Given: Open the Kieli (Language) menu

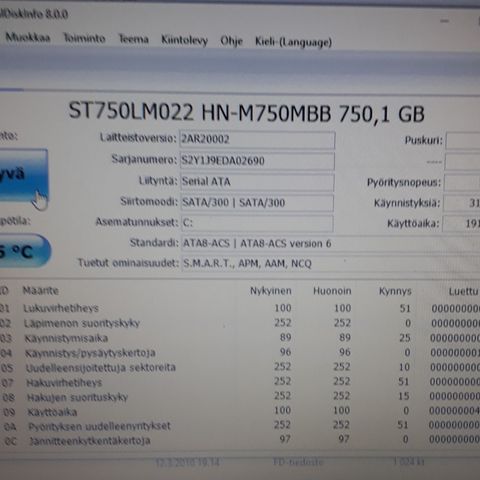Looking at the screenshot, I should 293,42.
